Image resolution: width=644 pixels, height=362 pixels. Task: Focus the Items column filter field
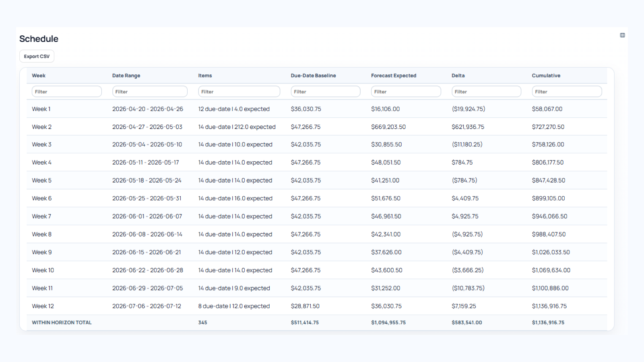point(239,92)
